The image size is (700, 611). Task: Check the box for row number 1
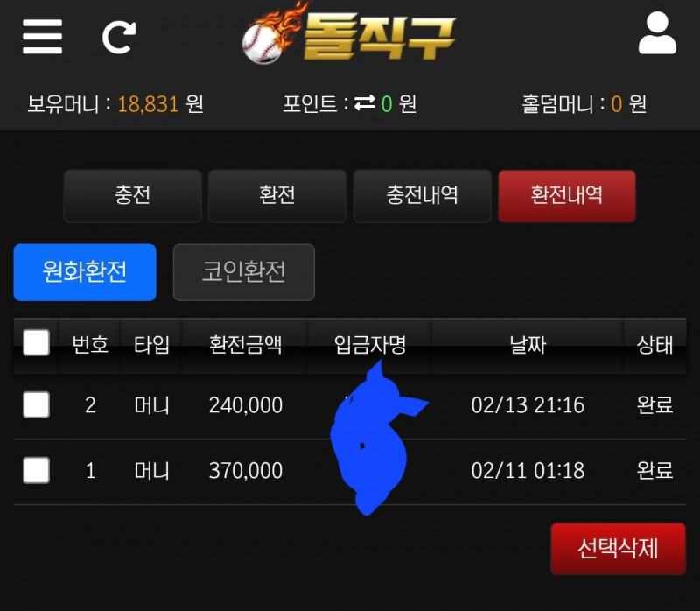click(x=36, y=470)
